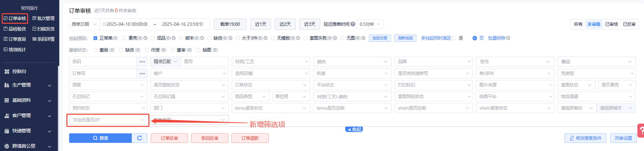
Task: Click exclude icon next to 成品(0)
Action: tap(173, 38)
